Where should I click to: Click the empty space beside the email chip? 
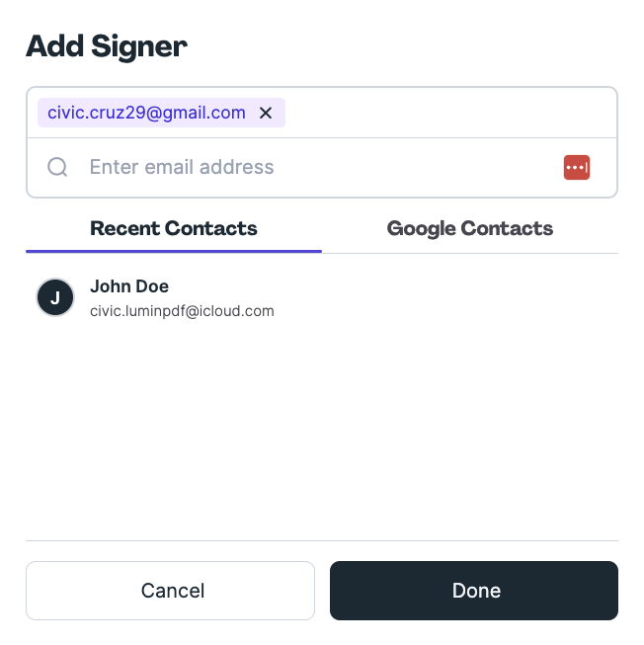[x=450, y=113]
